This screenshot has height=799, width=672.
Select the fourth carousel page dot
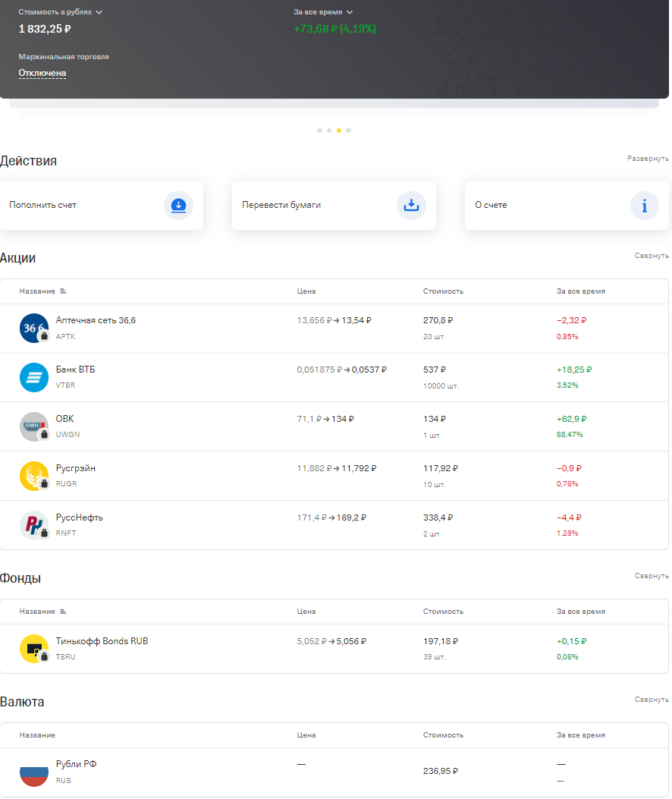click(348, 131)
